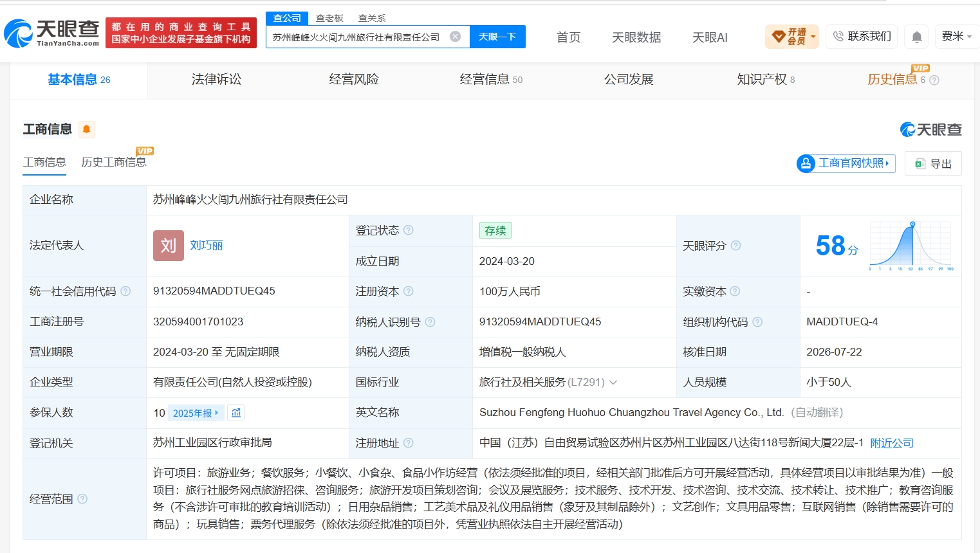Select 苏州工业园区行政审批局 registration authority
The height and width of the screenshot is (553, 980).
(x=212, y=442)
